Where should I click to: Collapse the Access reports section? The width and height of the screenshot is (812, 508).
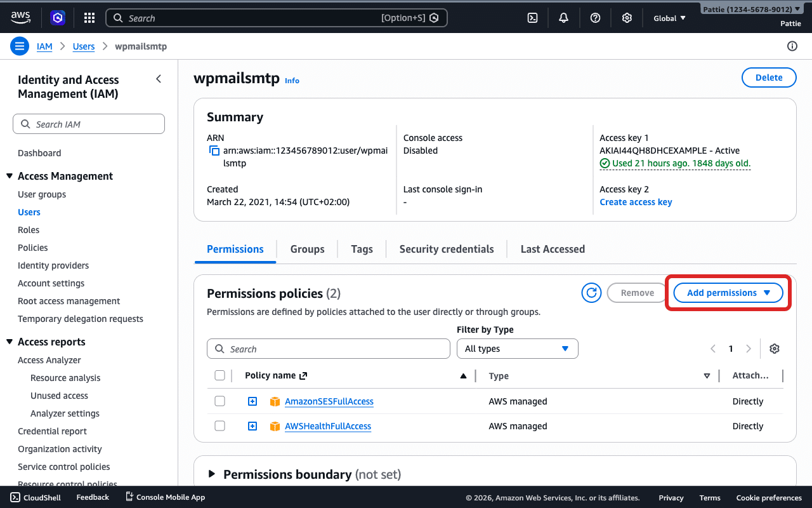(x=10, y=342)
